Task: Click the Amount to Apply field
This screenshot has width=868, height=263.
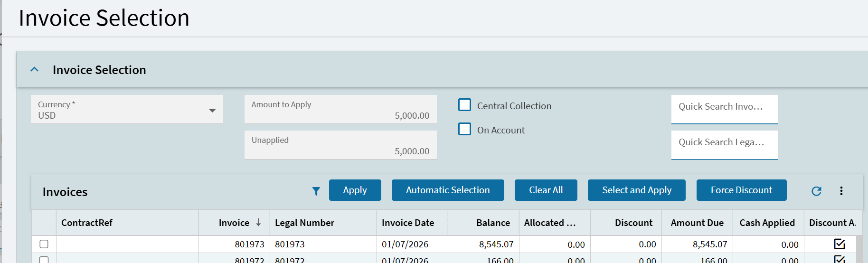Action: (340, 110)
